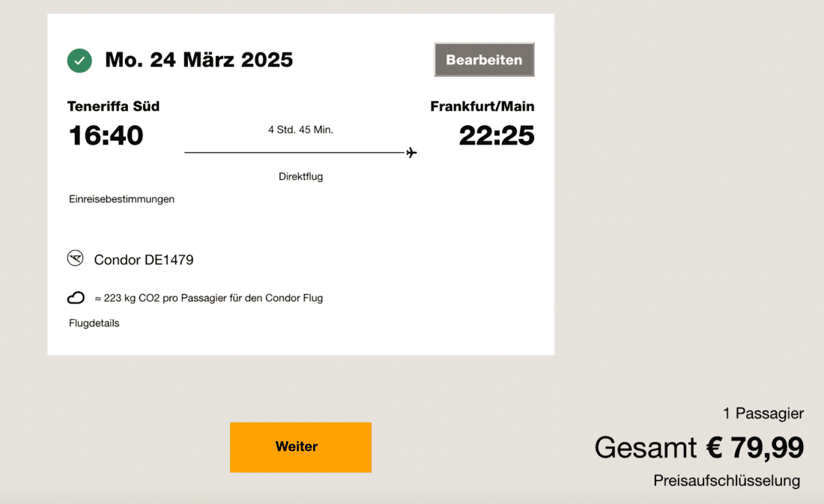Viewport: 824px width, 504px height.
Task: Click the CO2 cloud icon
Action: tap(76, 298)
